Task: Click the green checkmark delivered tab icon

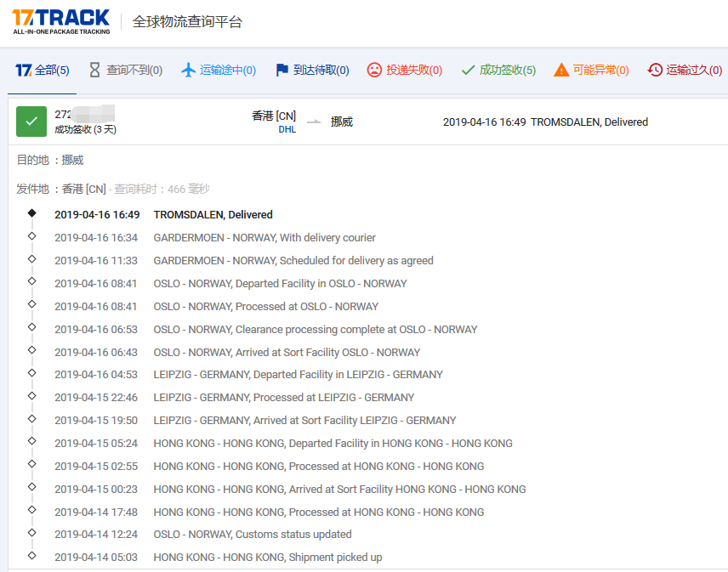Action: pos(468,70)
